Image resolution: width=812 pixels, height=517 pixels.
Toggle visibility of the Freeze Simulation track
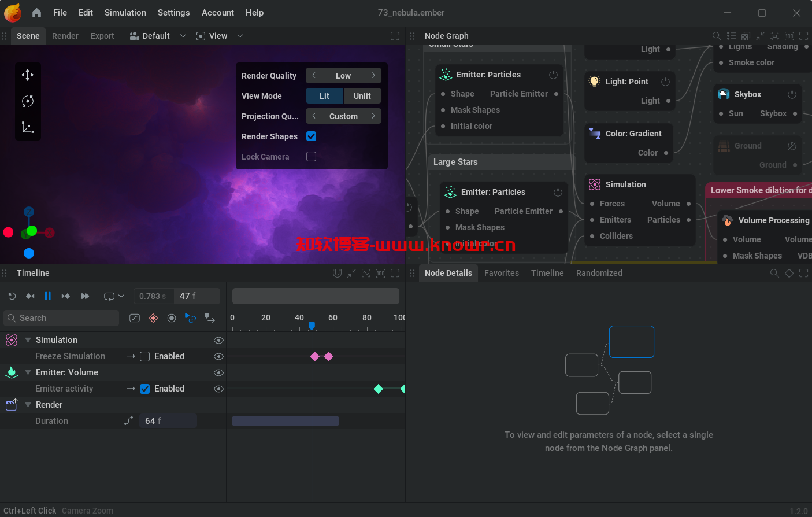[x=218, y=356]
